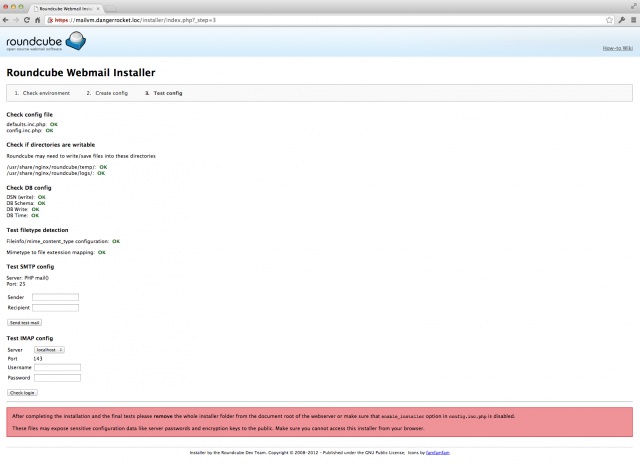640x469 pixels.
Task: Open the IMAP Server localhost dropdown
Action: pyautogui.click(x=49, y=350)
